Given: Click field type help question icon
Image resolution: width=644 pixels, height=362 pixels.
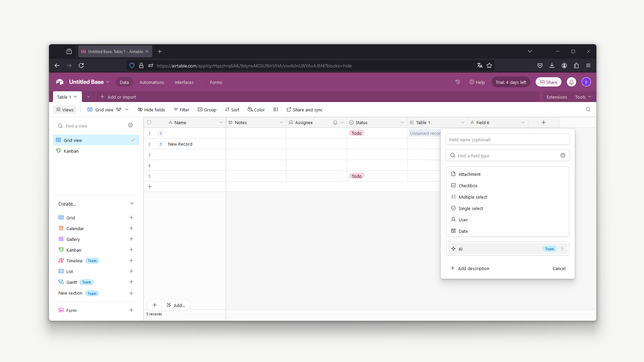Looking at the screenshot, I should pyautogui.click(x=563, y=155).
